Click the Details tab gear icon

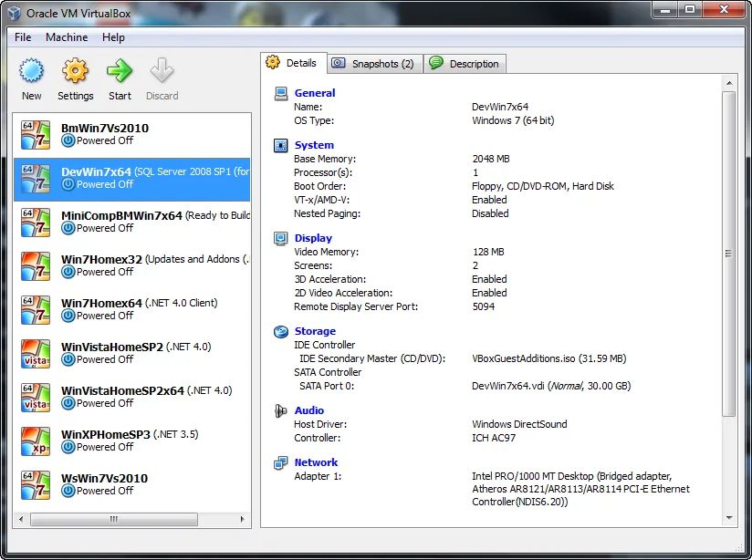(x=273, y=62)
